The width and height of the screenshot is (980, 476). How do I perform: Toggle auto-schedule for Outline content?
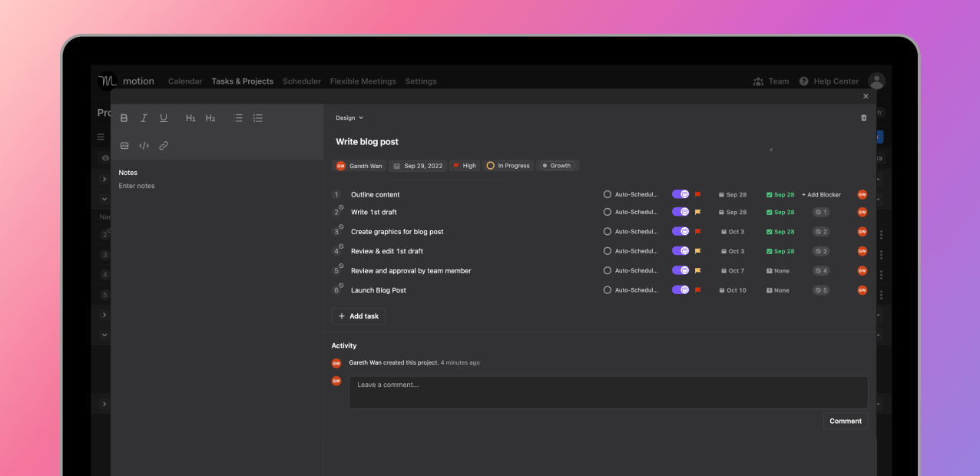(680, 194)
